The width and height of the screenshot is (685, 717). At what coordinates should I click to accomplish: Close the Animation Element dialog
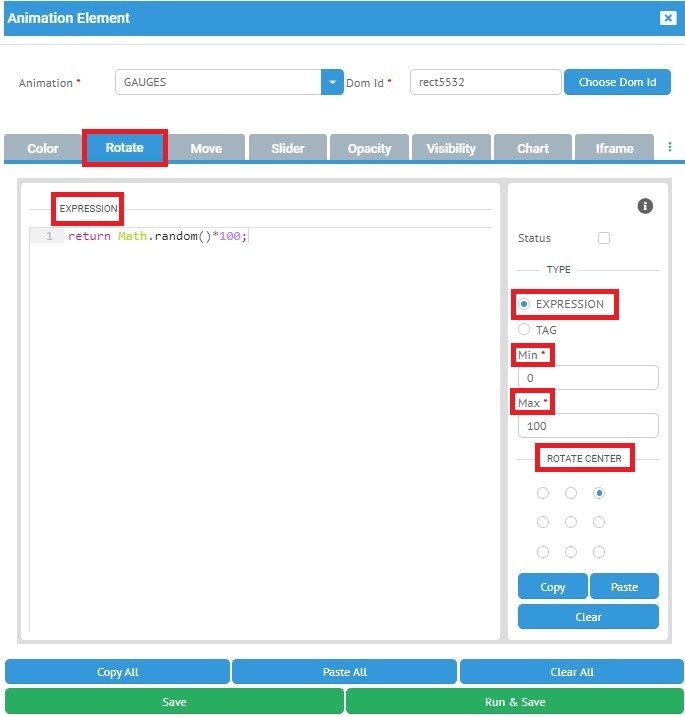pyautogui.click(x=668, y=18)
